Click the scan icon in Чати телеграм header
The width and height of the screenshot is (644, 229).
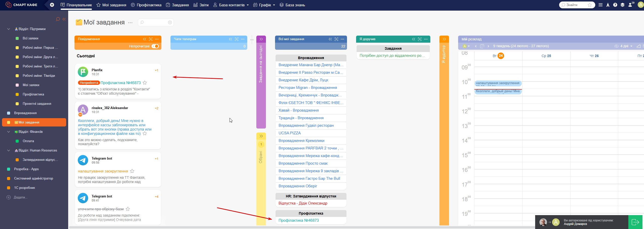[237, 39]
